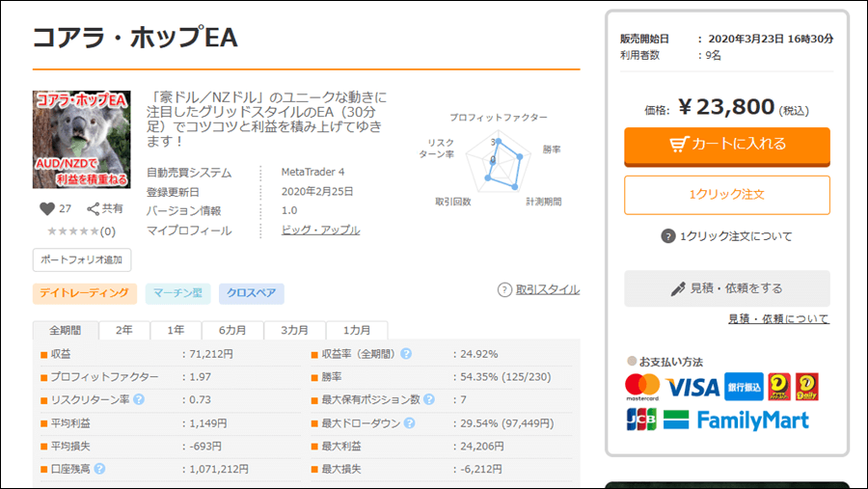The image size is (868, 489).
Task: Switch to the 2年 tab
Action: 124,330
